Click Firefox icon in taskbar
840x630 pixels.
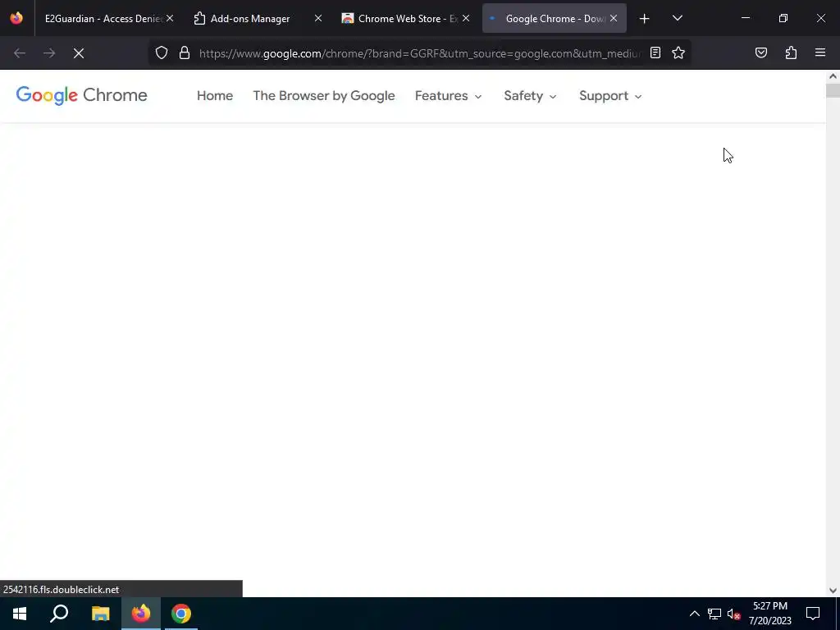pos(141,614)
